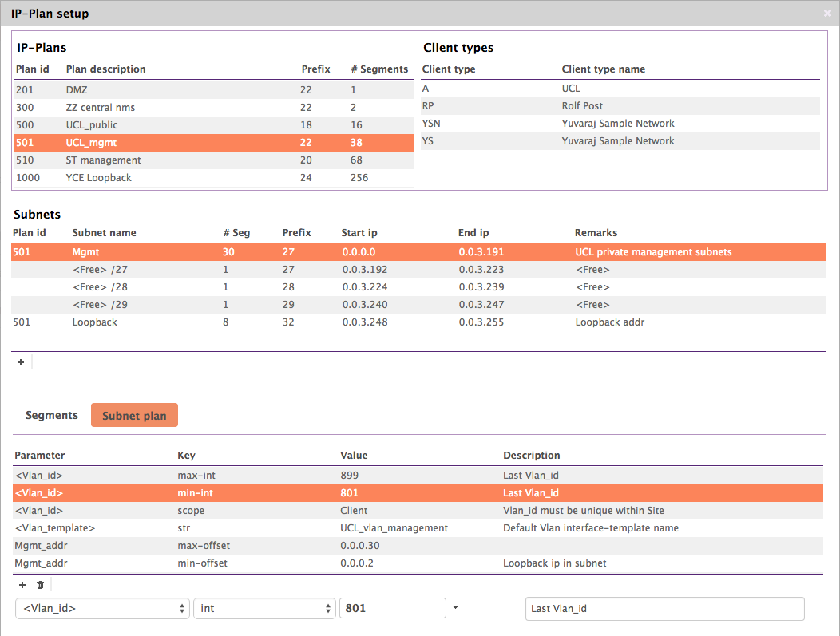Select the Subnet plan tab
This screenshot has width=840, height=636.
pyautogui.click(x=134, y=416)
